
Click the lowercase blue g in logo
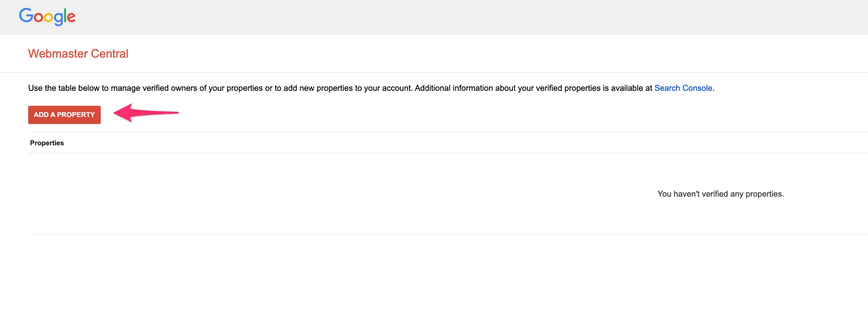[x=58, y=18]
